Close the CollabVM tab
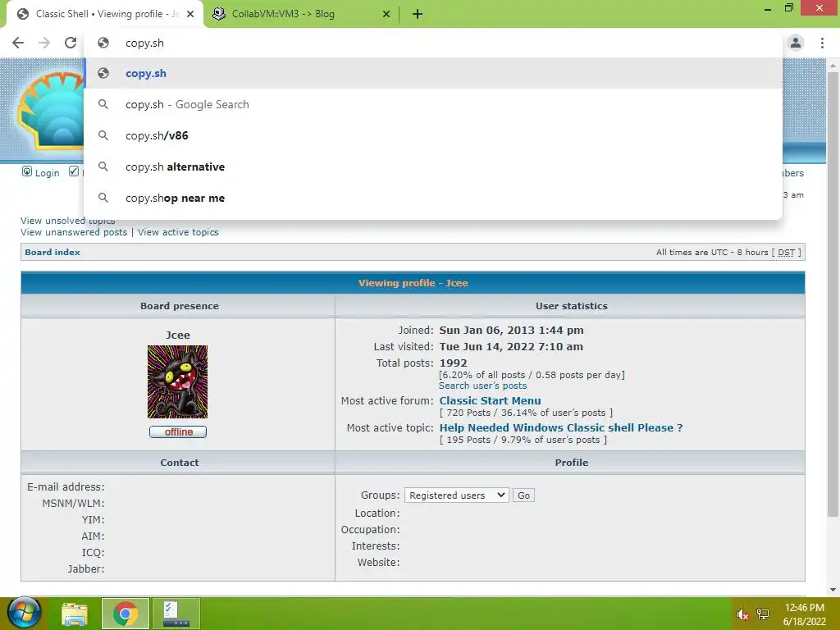 tap(386, 14)
